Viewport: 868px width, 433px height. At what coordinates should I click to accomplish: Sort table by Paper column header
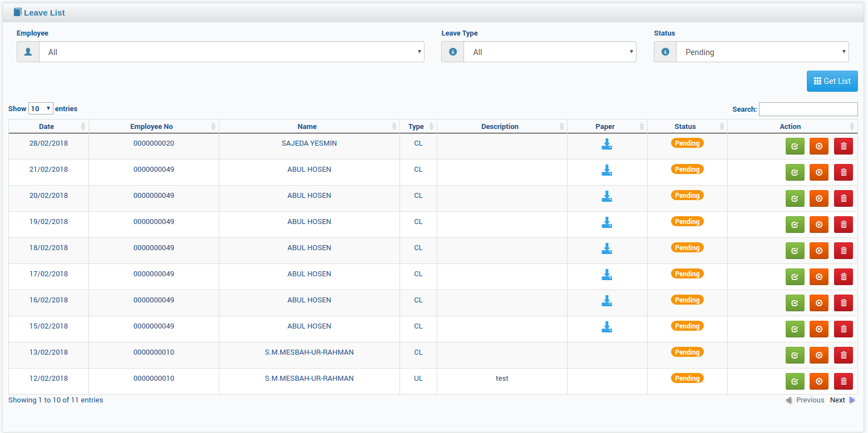(x=607, y=126)
